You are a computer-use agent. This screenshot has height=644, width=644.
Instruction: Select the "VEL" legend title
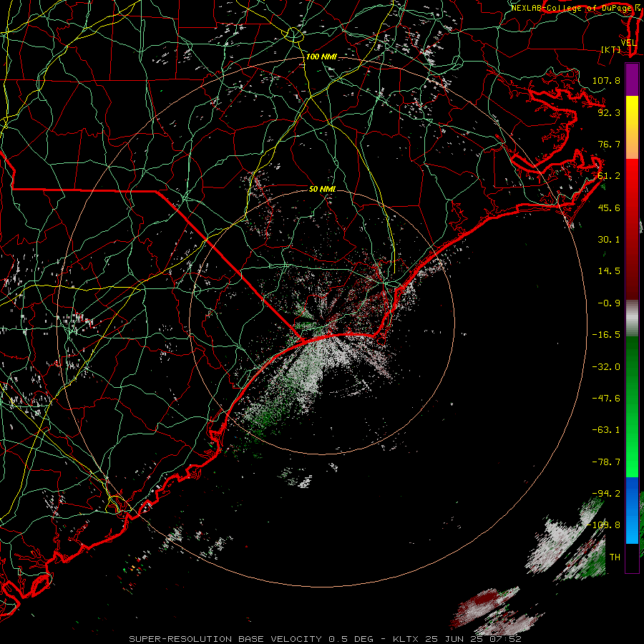pos(629,43)
